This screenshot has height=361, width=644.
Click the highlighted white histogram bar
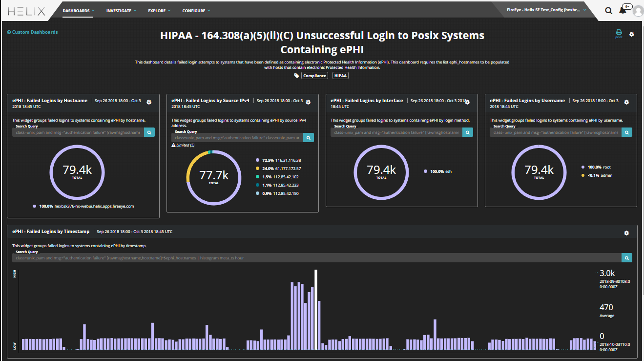click(316, 310)
